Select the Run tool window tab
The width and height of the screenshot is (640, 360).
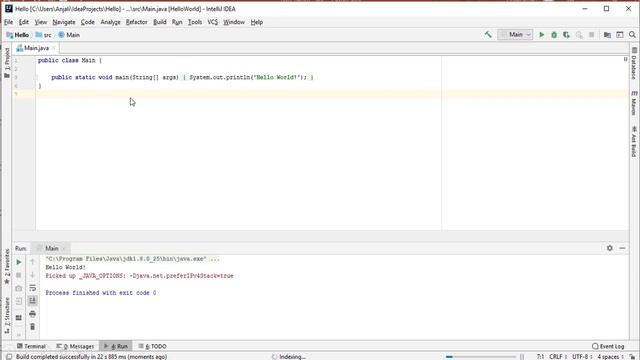coord(116,346)
